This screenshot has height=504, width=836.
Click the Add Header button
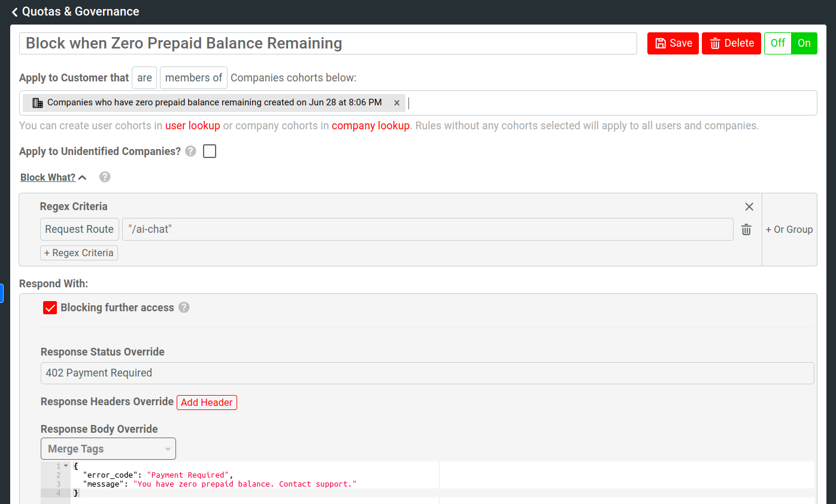207,402
